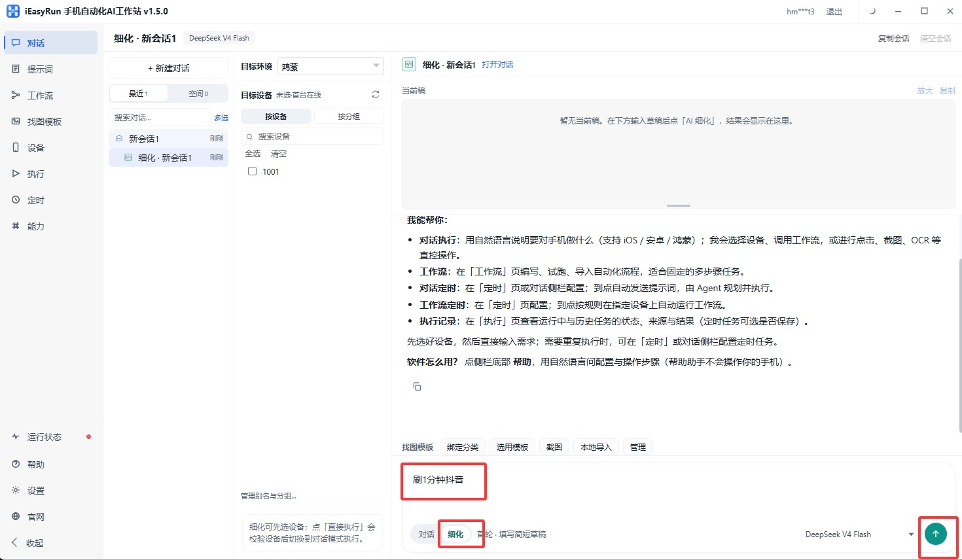Click the 选用模板 button

tap(512, 447)
